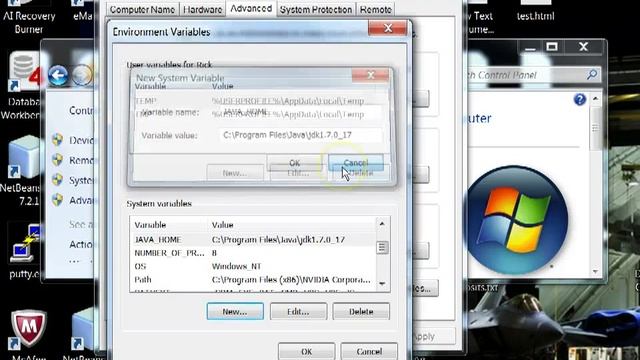Close the New System Variable dialog
The height and width of the screenshot is (360, 640).
371,75
